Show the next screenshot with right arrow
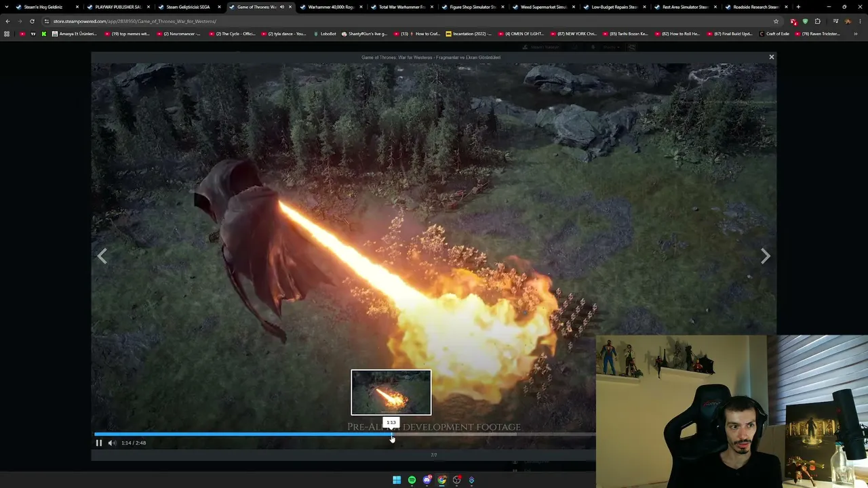The image size is (868, 488). click(x=765, y=256)
